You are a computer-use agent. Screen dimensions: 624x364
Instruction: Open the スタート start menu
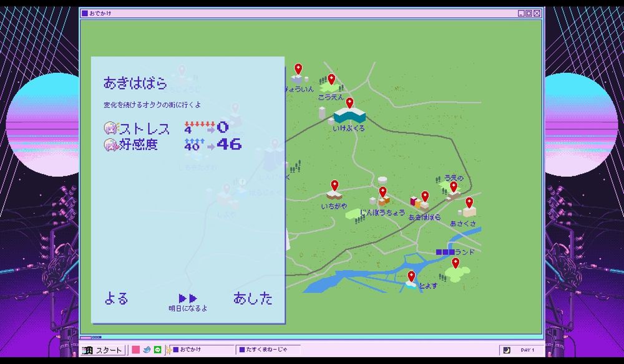point(104,350)
